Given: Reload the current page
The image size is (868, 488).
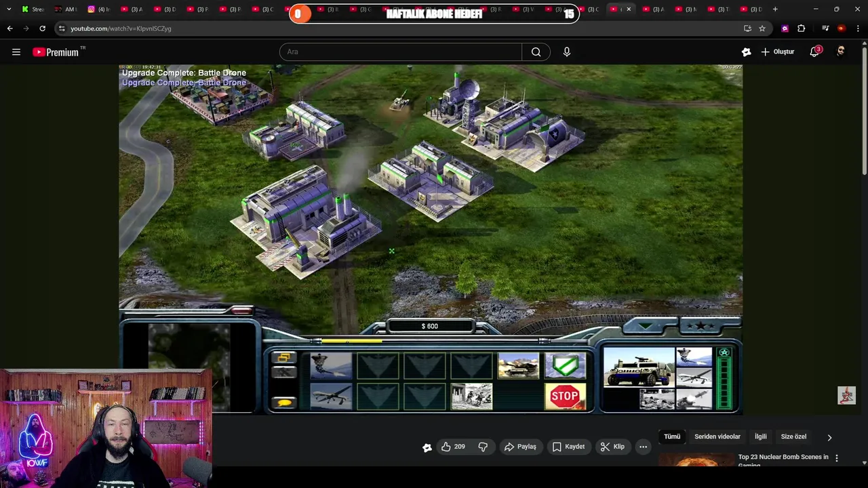Looking at the screenshot, I should 42,28.
